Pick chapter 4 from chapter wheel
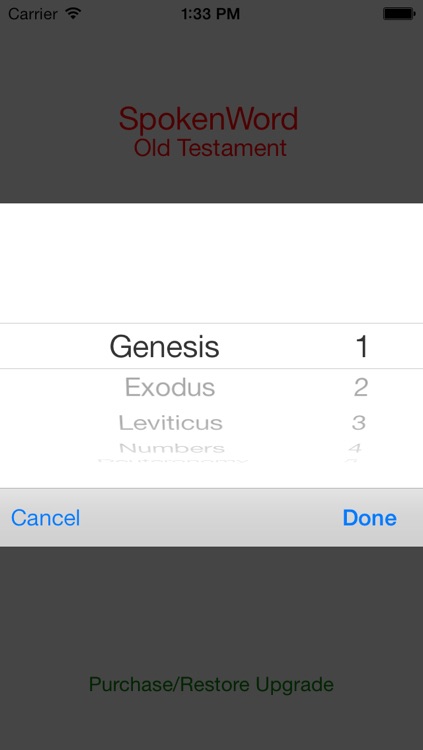This screenshot has width=423, height=750. click(355, 448)
